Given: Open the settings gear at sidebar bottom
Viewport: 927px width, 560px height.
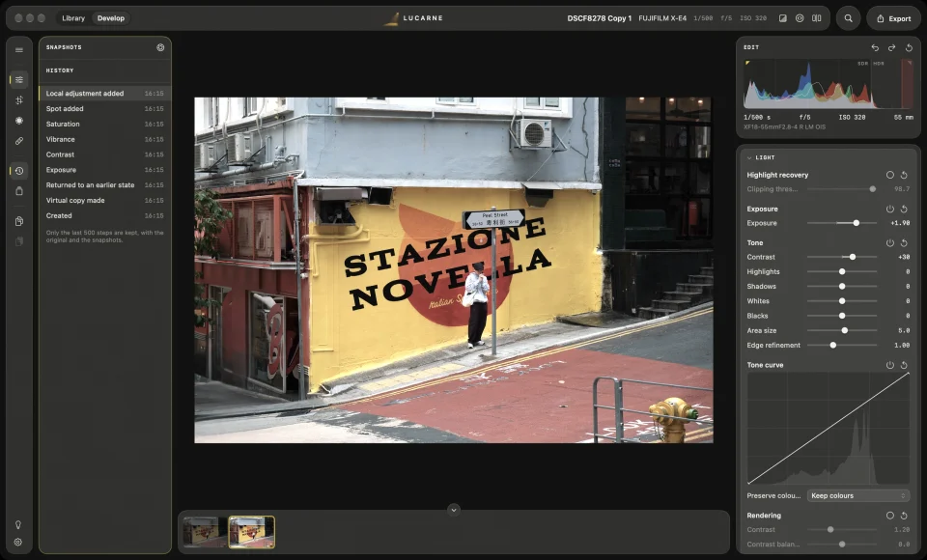Looking at the screenshot, I should click(17, 543).
